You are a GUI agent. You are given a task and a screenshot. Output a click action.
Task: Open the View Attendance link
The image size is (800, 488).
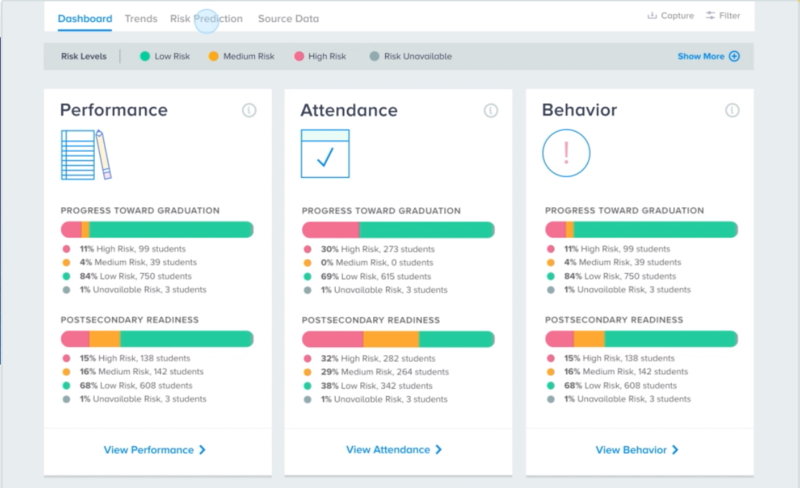tap(394, 450)
